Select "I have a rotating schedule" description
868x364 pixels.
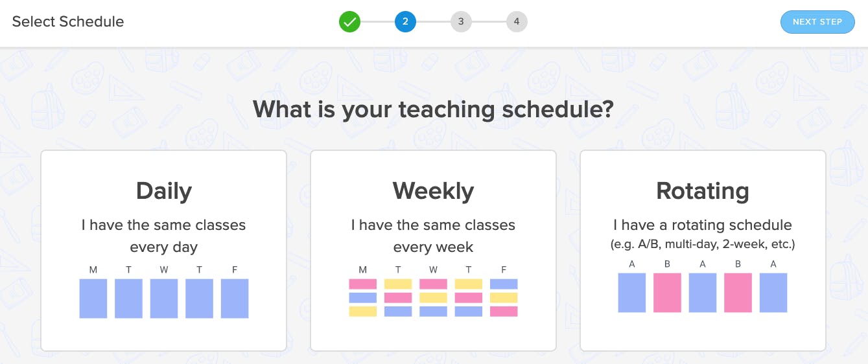702,225
